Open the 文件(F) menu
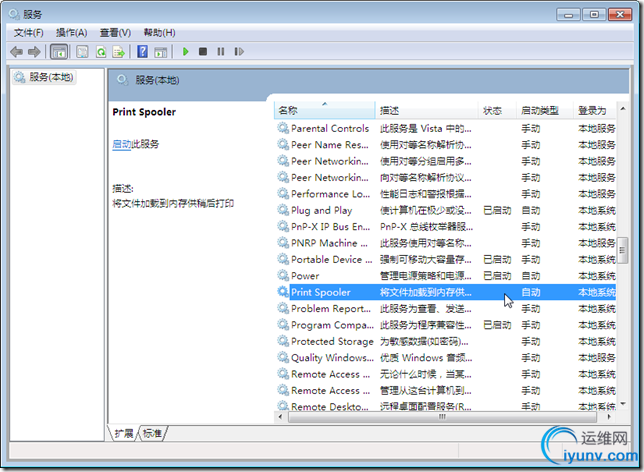Screen dimensions: 644x472 tap(28, 32)
